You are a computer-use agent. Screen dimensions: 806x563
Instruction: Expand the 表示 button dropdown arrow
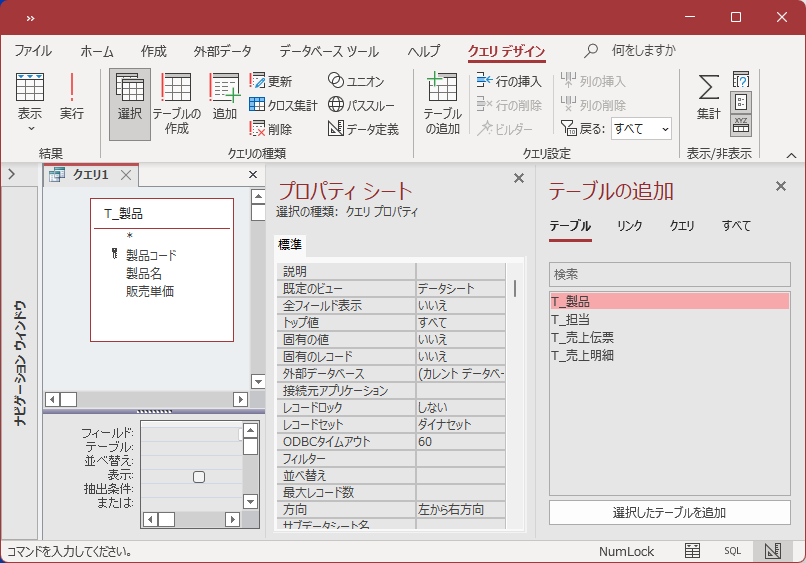pos(31,129)
